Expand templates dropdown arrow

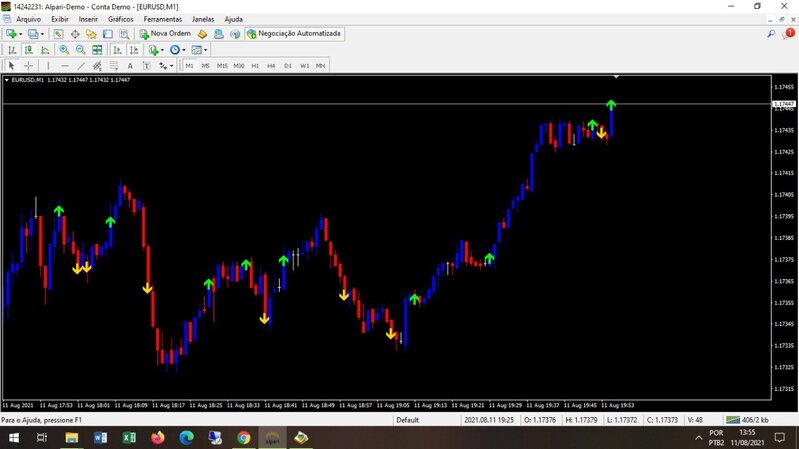pos(206,50)
